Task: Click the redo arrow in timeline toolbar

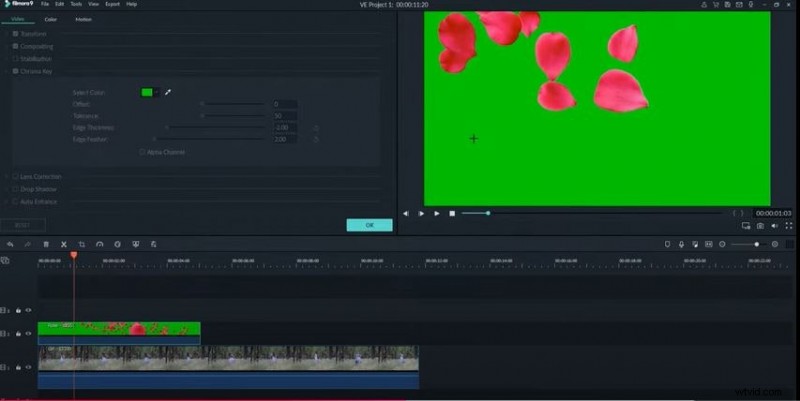Action: pos(28,244)
